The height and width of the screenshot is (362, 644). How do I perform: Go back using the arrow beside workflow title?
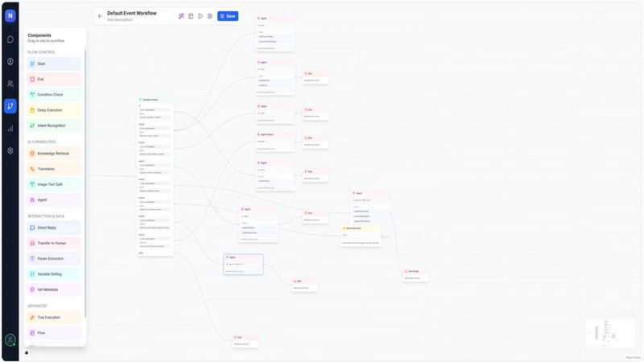100,16
